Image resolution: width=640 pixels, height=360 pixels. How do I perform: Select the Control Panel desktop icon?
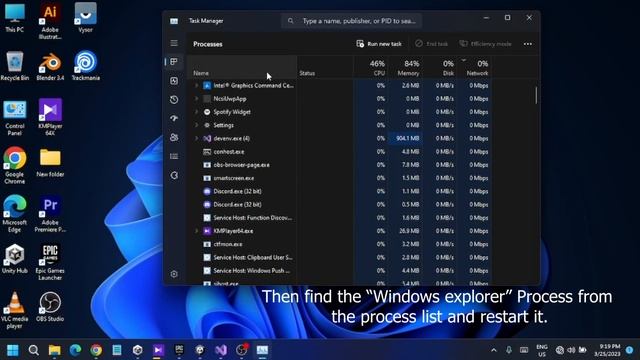[15, 118]
